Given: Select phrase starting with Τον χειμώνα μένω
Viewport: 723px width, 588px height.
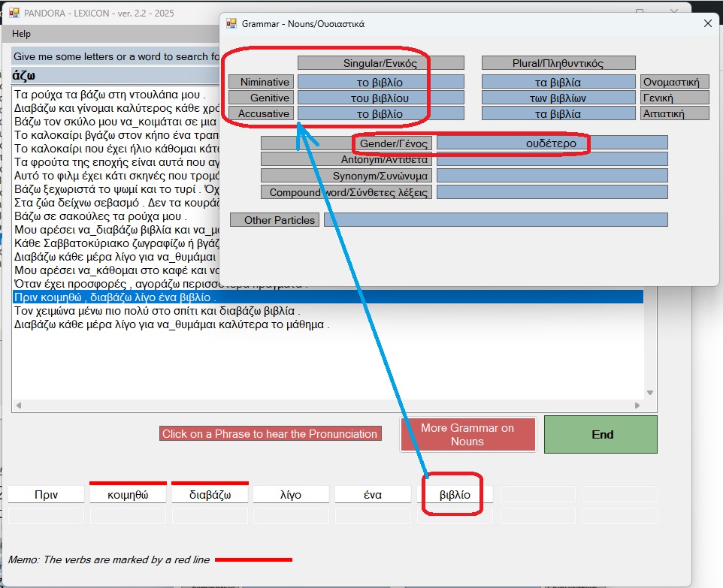Looking at the screenshot, I should coord(158,311).
